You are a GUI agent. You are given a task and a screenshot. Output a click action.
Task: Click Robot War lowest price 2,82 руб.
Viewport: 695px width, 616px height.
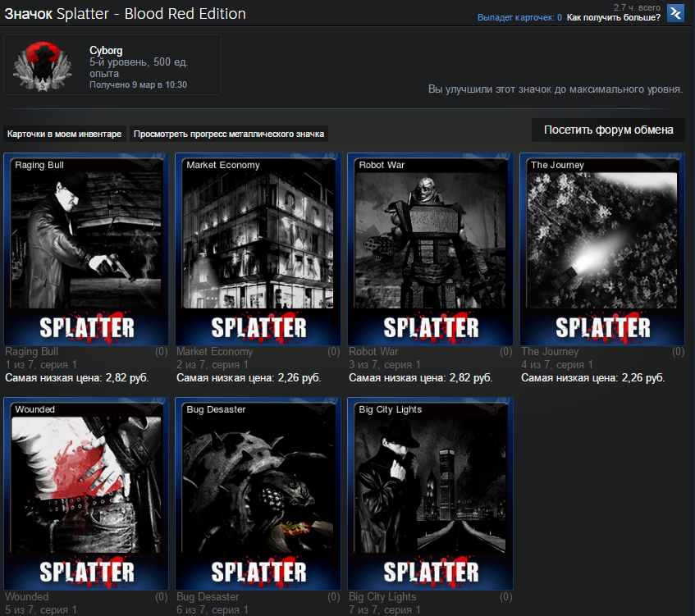pyautogui.click(x=421, y=378)
